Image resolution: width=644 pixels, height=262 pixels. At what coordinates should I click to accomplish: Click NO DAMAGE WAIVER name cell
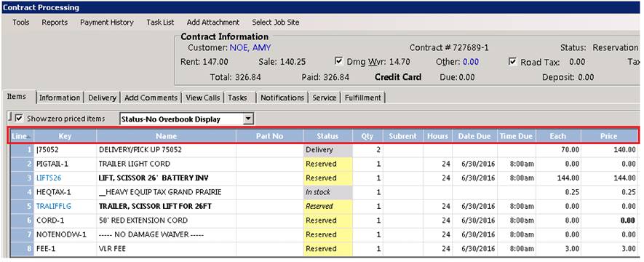(x=167, y=234)
